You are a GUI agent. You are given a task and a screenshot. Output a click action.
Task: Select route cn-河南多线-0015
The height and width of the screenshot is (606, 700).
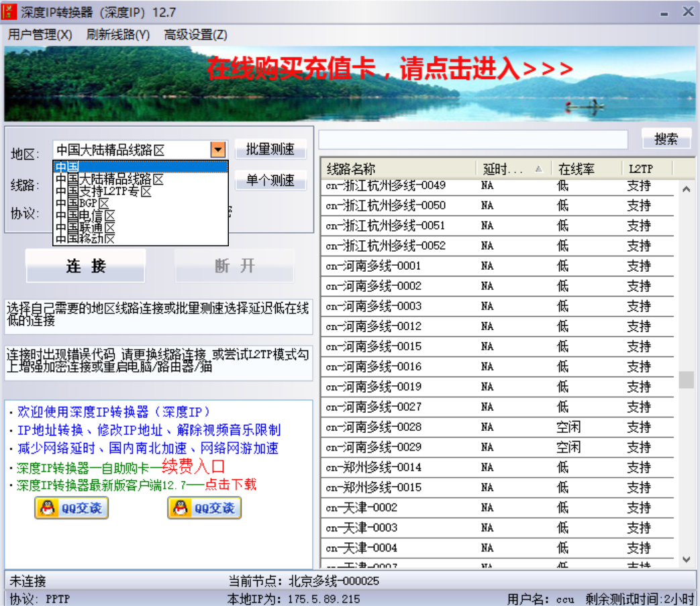click(x=497, y=346)
